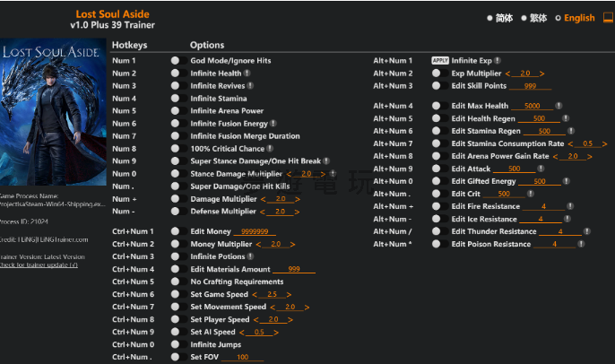
Task: Toggle Infinite Fusion Merge Duration
Action: tap(178, 135)
